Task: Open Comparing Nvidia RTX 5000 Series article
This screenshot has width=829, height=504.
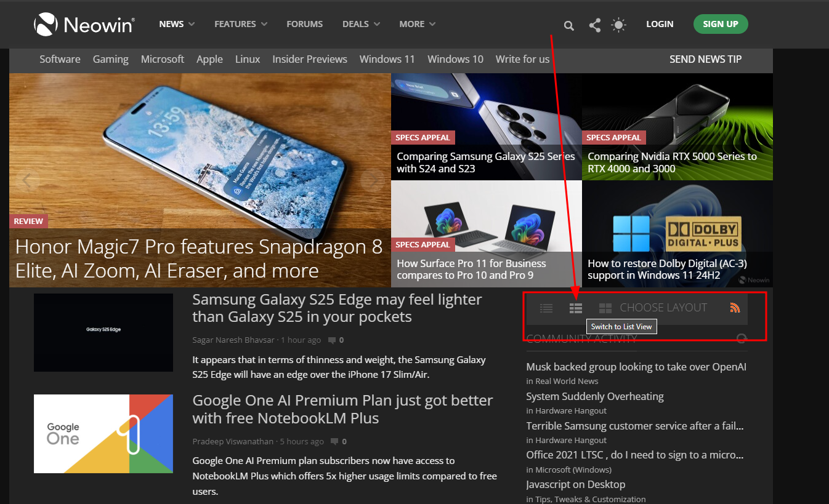Action: pos(673,162)
